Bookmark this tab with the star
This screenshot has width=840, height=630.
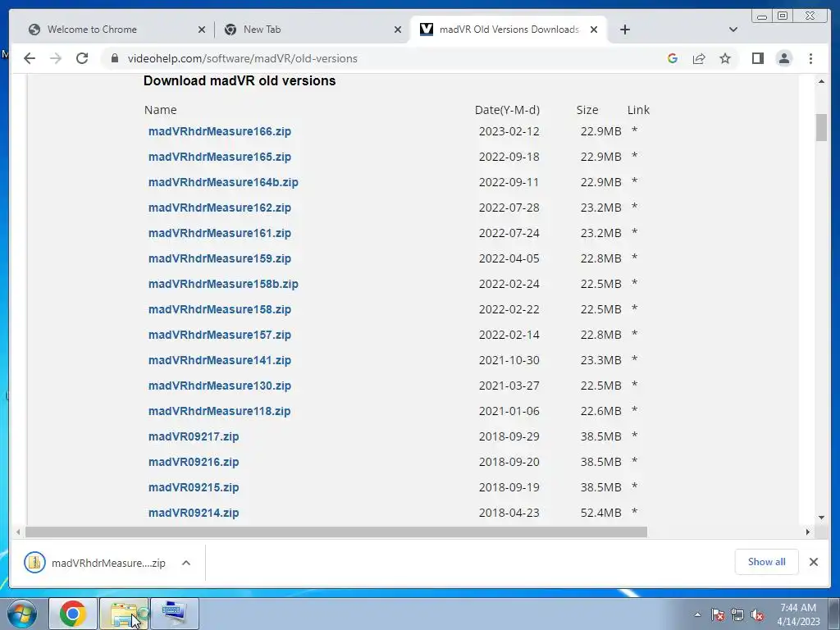pyautogui.click(x=725, y=58)
